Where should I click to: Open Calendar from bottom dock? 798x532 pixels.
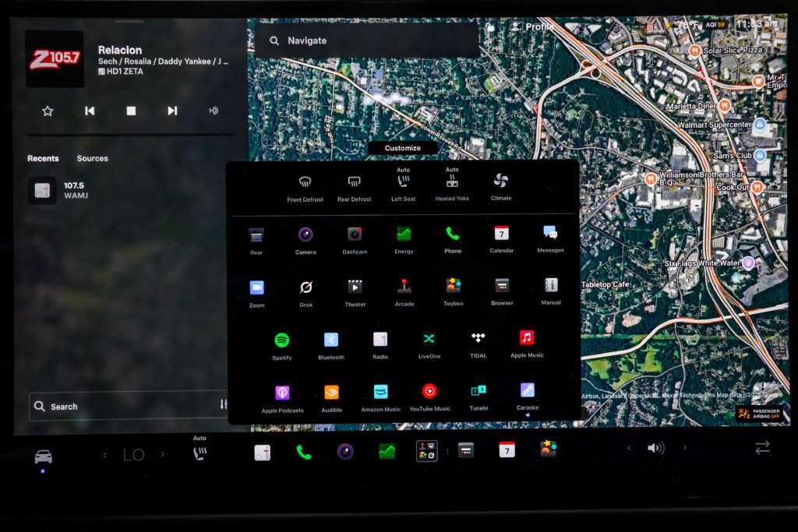[507, 449]
